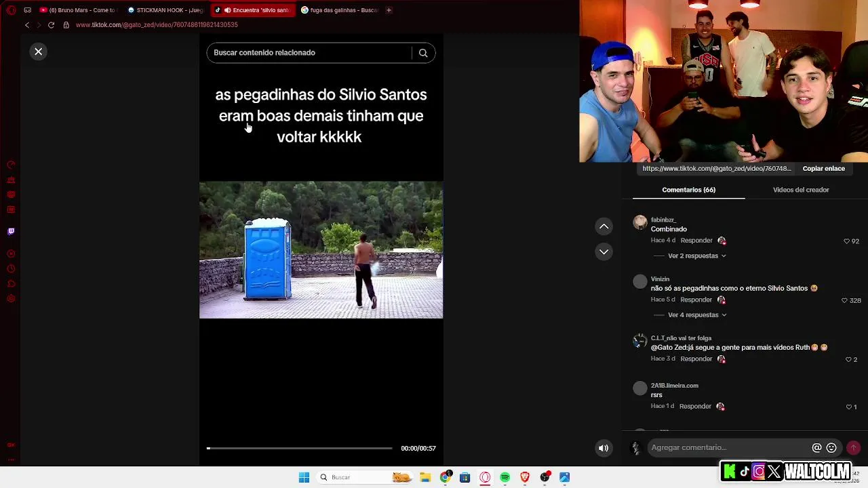Reply to the @Gato Zed comment
Viewport: 868px width, 488px height.
tap(696, 359)
